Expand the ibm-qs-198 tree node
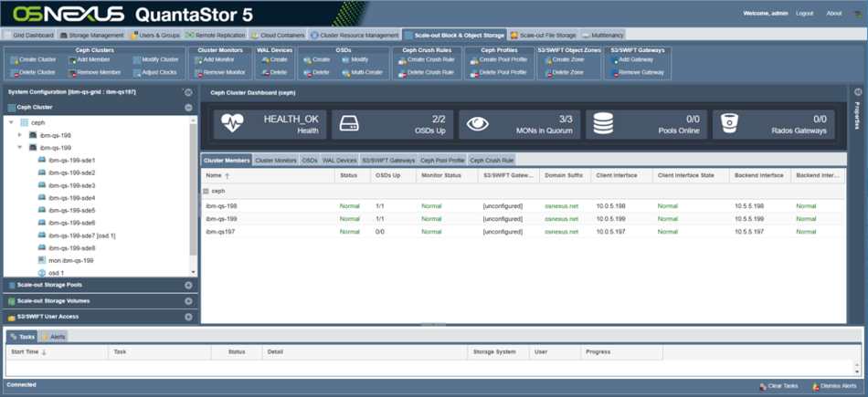 point(20,135)
